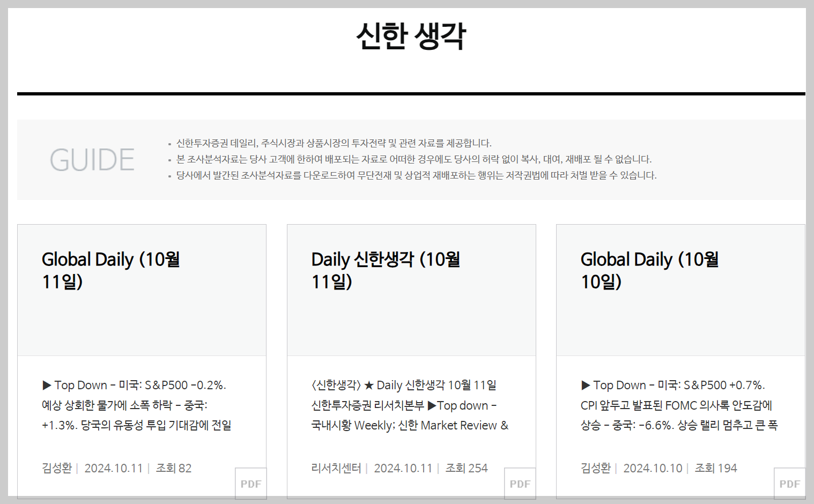Click line '국내시황 Weekly; 신한 Market Review &'
Image resolution: width=814 pixels, height=504 pixels.
pos(410,425)
